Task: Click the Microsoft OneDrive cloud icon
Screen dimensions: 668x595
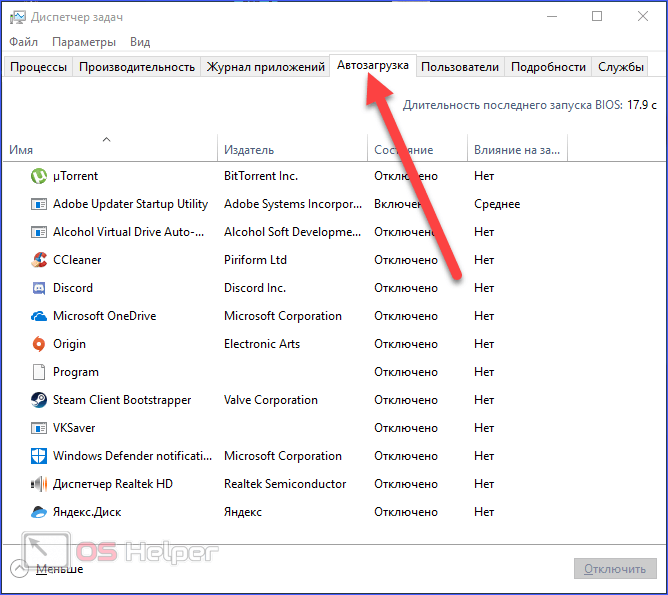Action: (x=39, y=316)
